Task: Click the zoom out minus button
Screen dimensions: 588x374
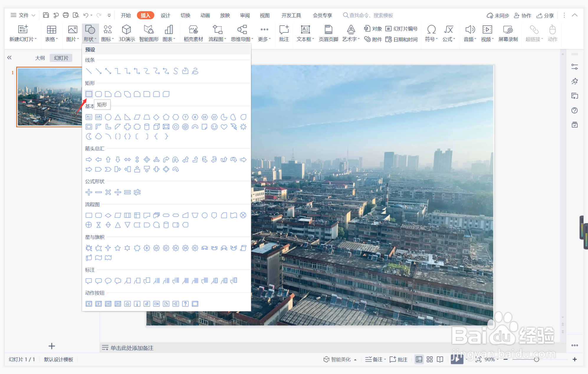Action: click(x=505, y=359)
